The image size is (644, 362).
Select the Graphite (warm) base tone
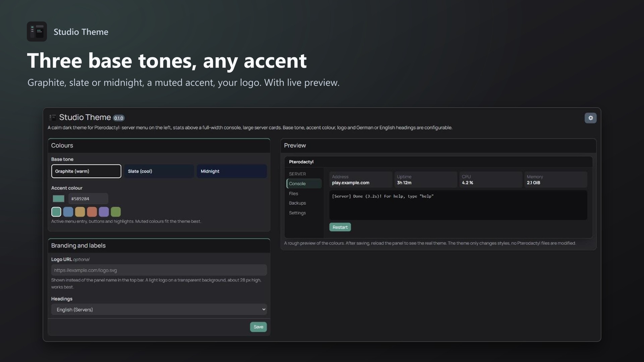click(86, 171)
